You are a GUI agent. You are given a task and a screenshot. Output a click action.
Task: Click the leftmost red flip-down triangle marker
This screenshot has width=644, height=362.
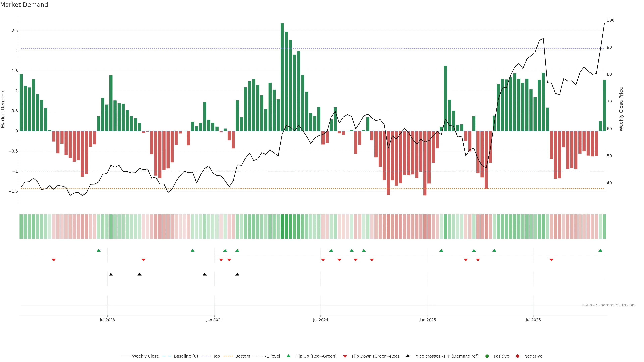coord(54,260)
